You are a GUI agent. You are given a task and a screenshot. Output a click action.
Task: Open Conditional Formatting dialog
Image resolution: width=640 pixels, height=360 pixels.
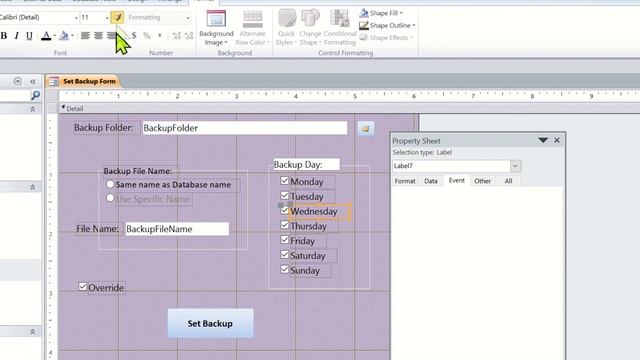340,28
